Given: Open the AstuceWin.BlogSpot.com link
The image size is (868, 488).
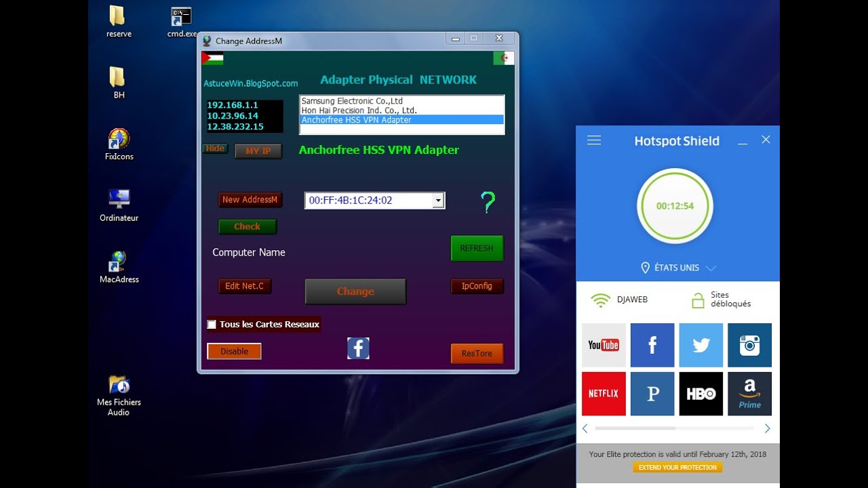Looking at the screenshot, I should [x=251, y=83].
